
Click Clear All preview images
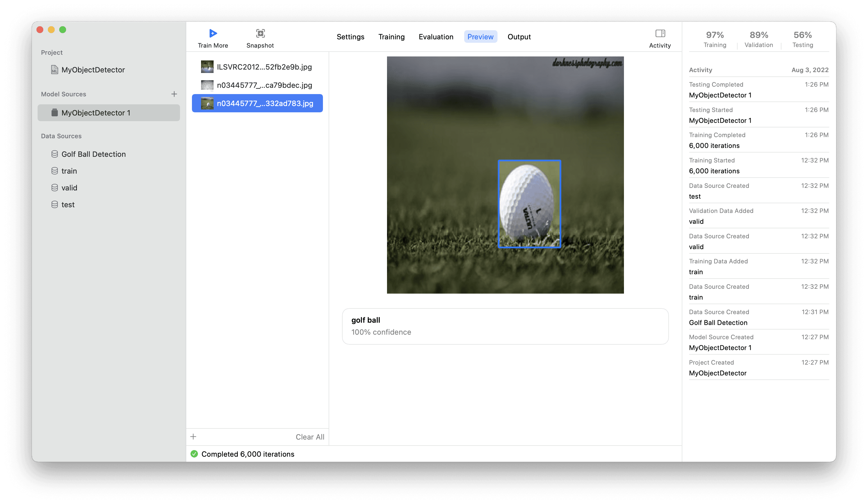pyautogui.click(x=310, y=437)
